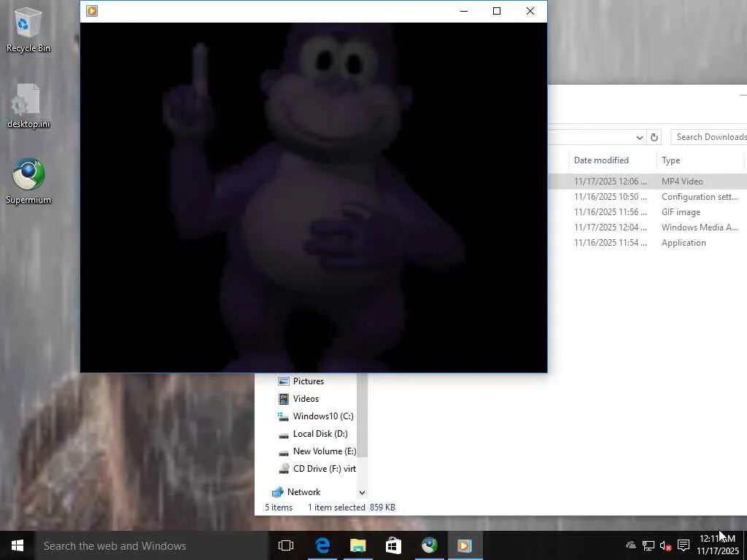
Task: Click the 11/16/2025 11:54 date cell
Action: [x=611, y=242]
